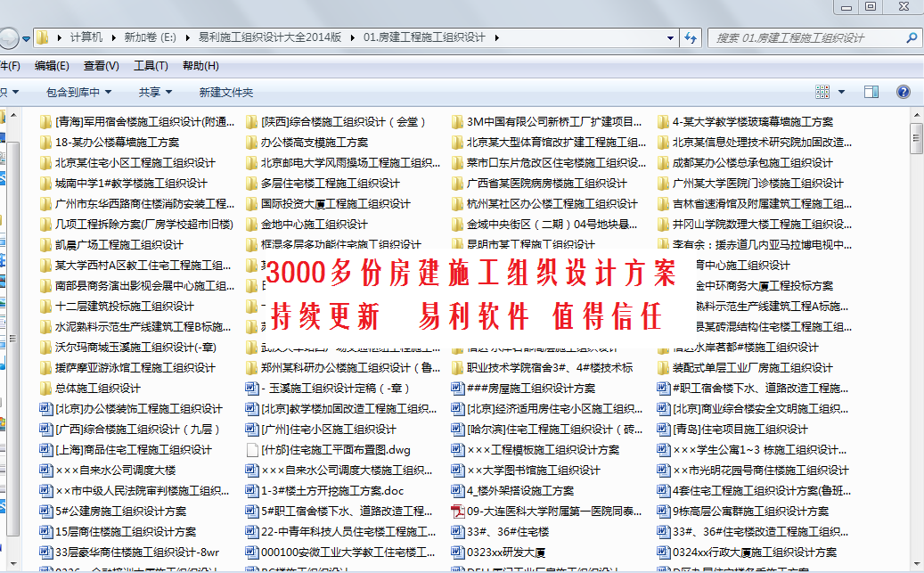Expand the 包含到库中 dropdown
The image size is (924, 573).
tap(79, 92)
